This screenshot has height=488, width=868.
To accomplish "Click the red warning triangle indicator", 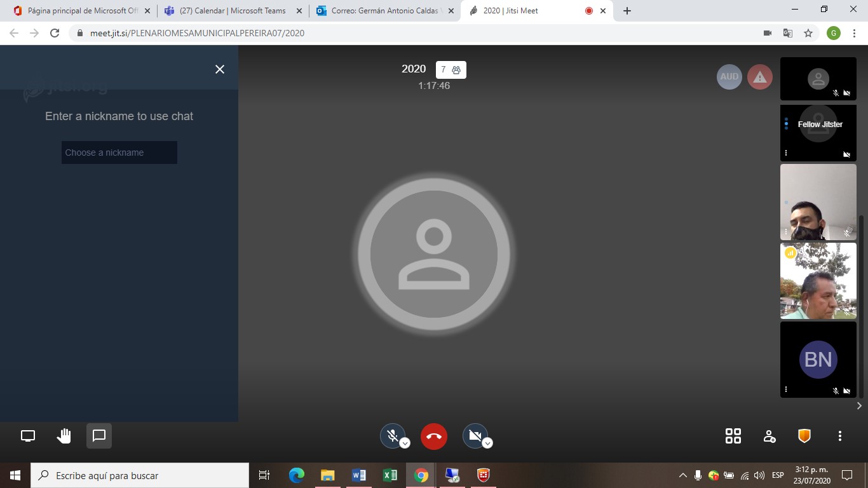I will 760,77.
